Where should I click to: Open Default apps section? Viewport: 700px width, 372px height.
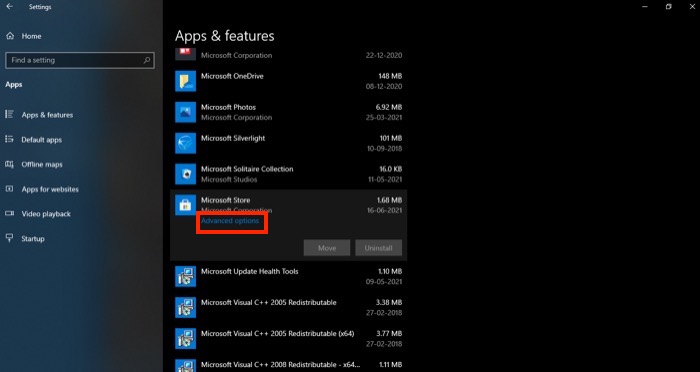point(42,140)
